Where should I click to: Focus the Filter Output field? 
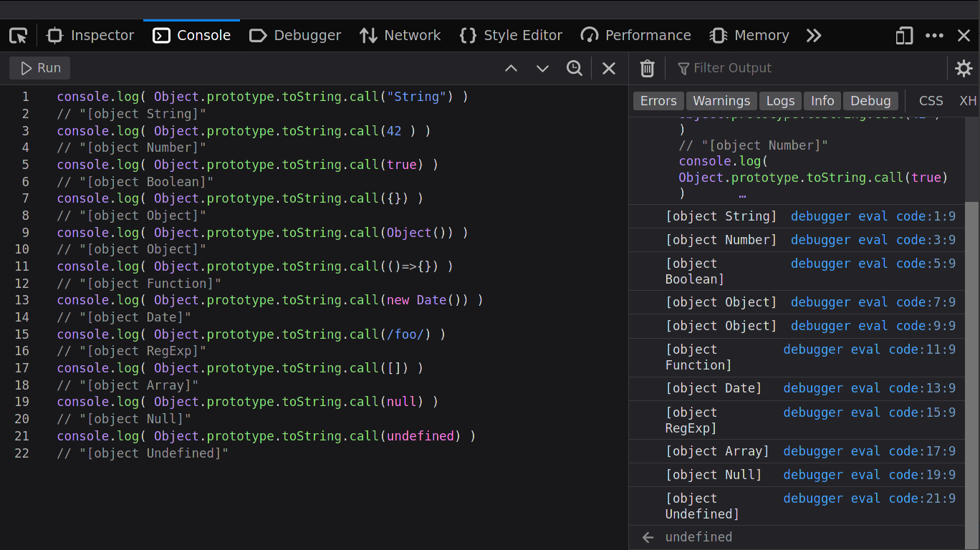[808, 68]
